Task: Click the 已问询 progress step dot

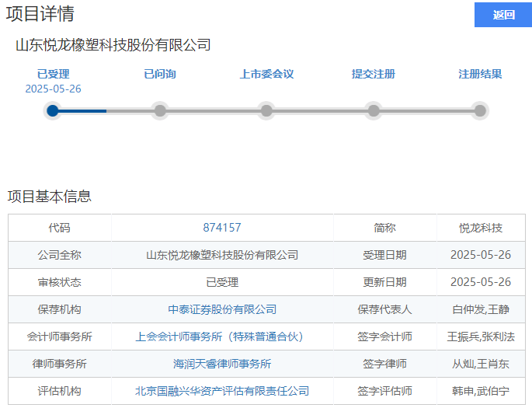Action: point(160,110)
